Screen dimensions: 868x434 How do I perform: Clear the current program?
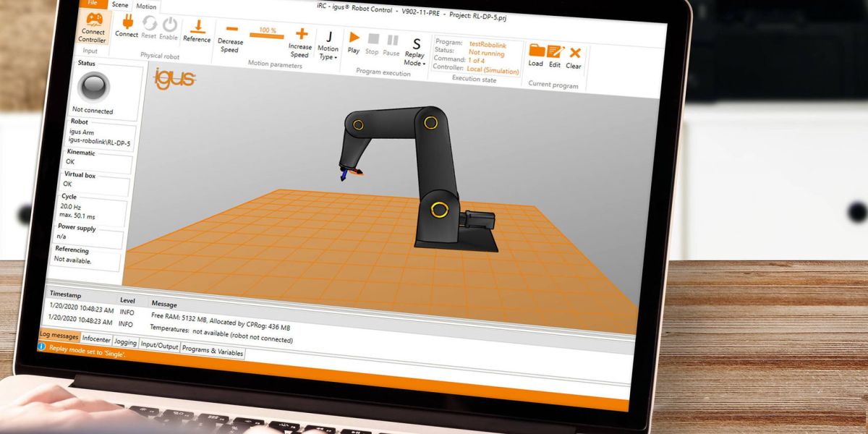pyautogui.click(x=574, y=58)
